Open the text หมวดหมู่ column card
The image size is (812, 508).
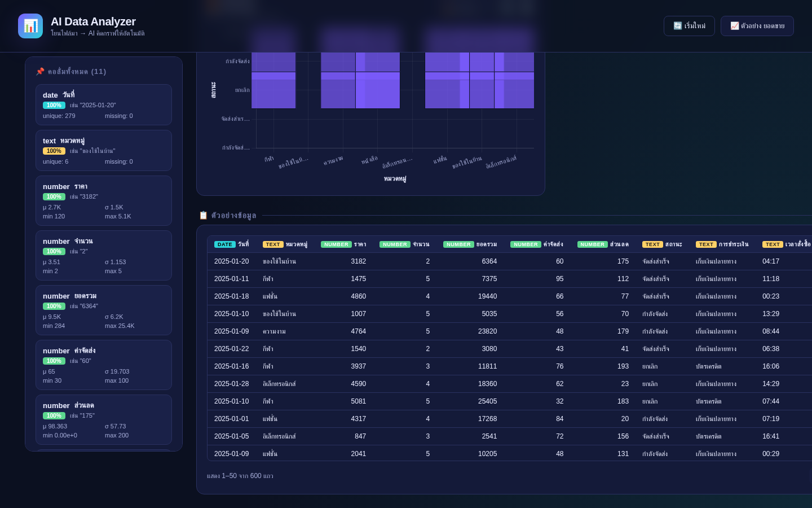coord(104,150)
